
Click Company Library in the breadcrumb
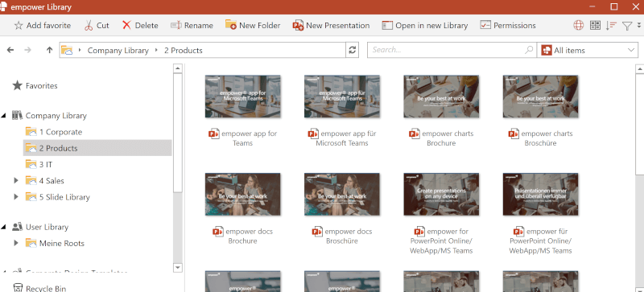pyautogui.click(x=118, y=51)
